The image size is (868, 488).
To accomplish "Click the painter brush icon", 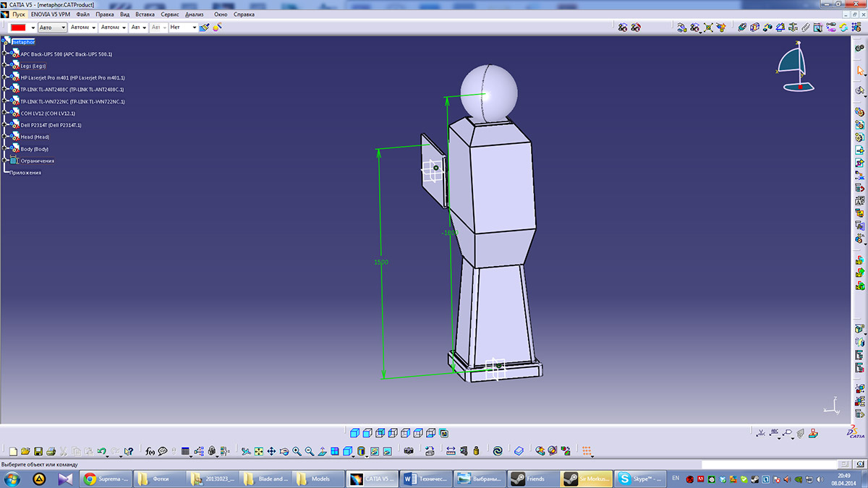I will click(205, 27).
